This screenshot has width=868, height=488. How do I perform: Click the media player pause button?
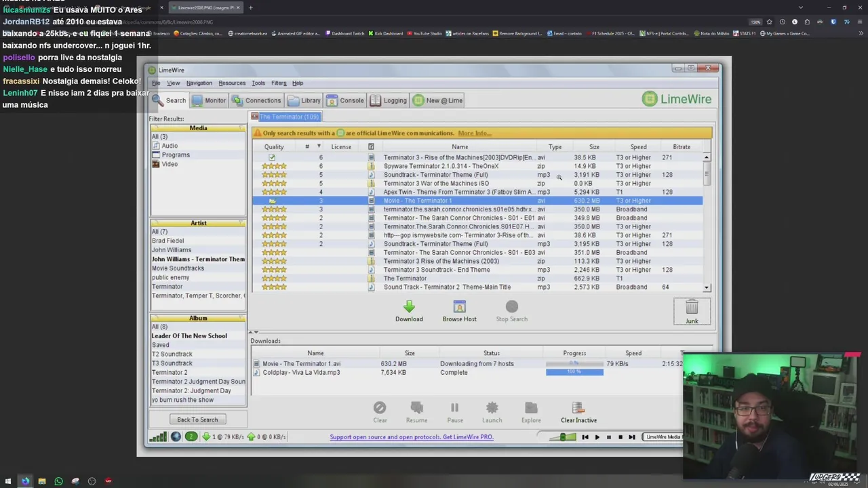608,437
